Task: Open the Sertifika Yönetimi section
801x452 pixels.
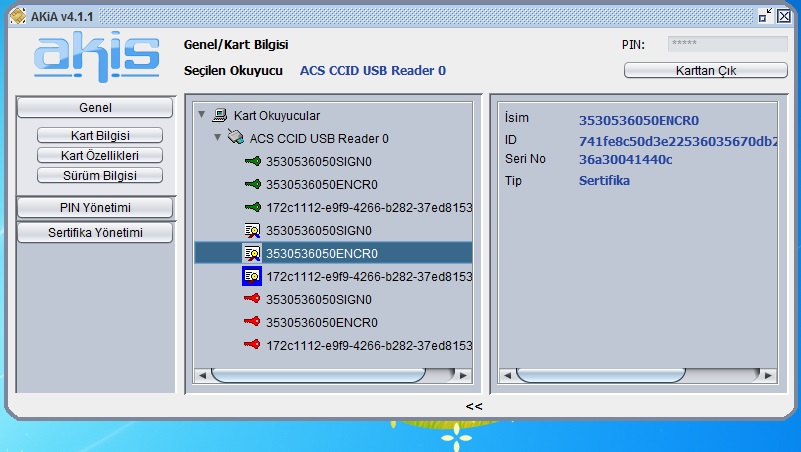Action: 95,233
